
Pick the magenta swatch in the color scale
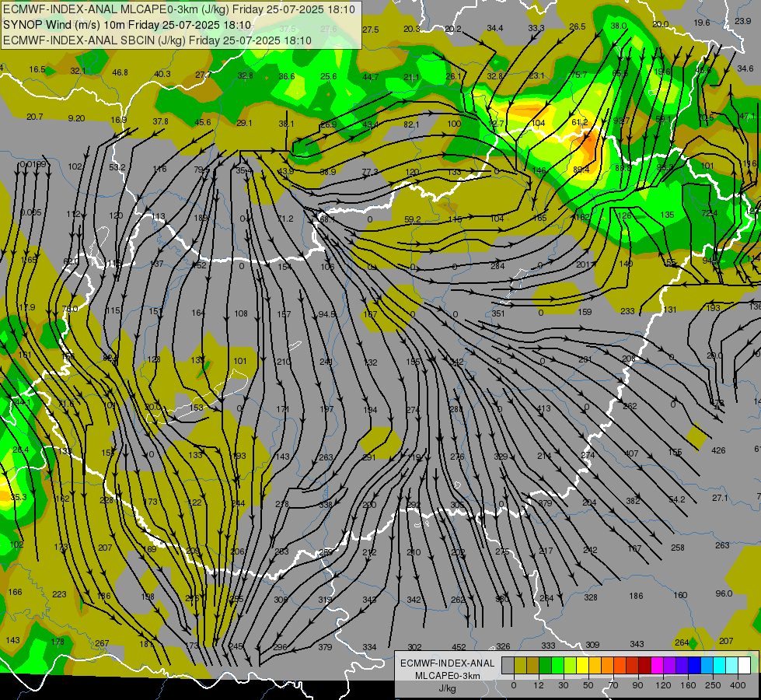[x=658, y=665]
